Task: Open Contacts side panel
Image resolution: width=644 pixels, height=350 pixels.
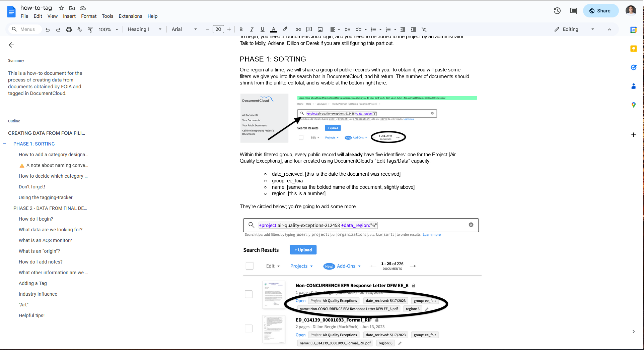Action: (633, 86)
